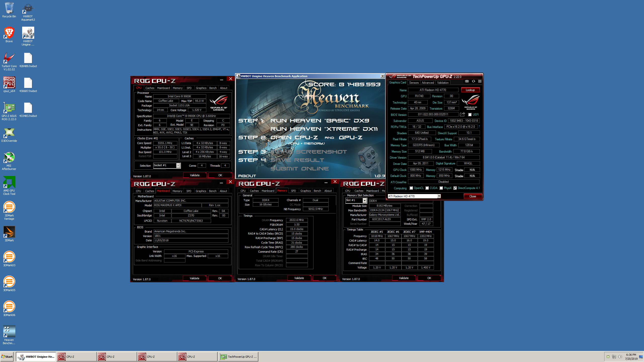This screenshot has width=644, height=362.
Task: Click the GPU-Z screenshot camera icon
Action: (467, 81)
